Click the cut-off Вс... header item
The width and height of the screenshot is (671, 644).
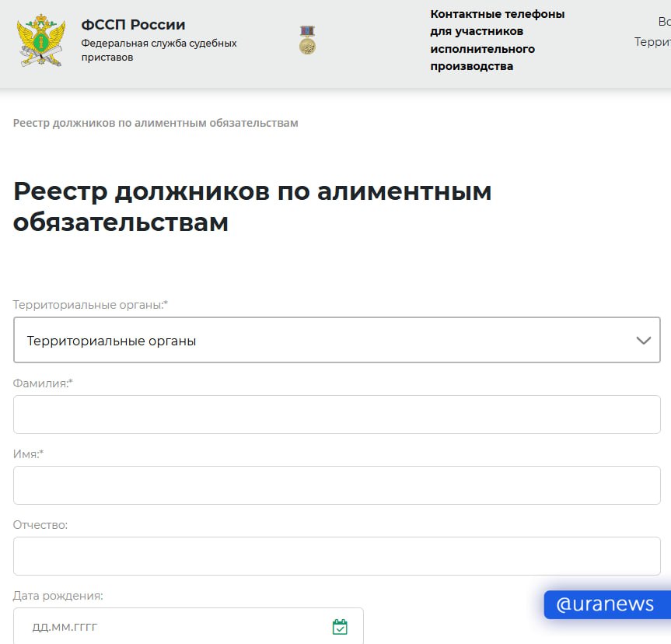(x=663, y=22)
